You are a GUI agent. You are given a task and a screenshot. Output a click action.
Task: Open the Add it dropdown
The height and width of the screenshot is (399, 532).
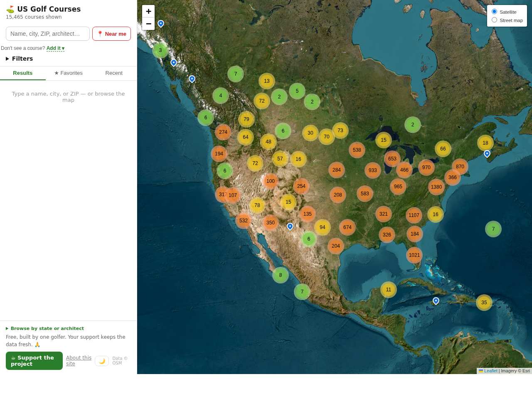point(55,48)
